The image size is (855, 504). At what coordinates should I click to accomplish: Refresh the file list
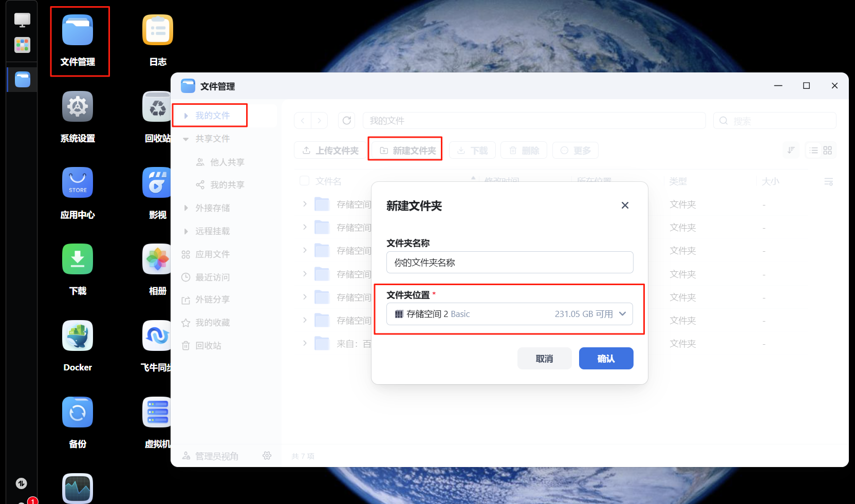tap(347, 121)
